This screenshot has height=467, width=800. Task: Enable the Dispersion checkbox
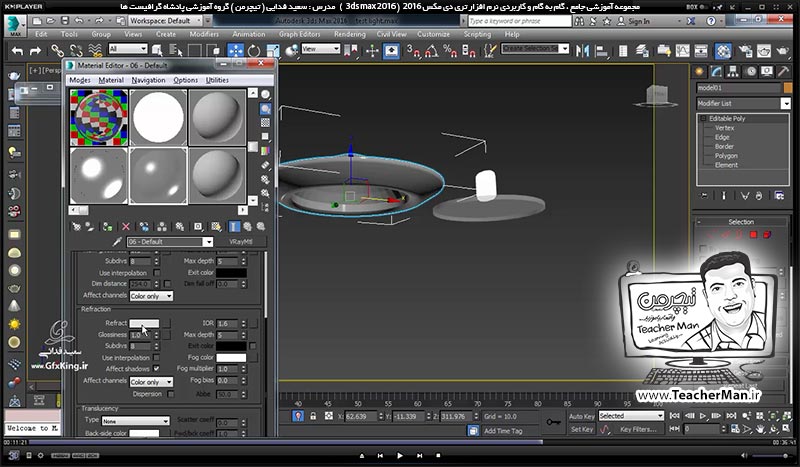[x=170, y=394]
